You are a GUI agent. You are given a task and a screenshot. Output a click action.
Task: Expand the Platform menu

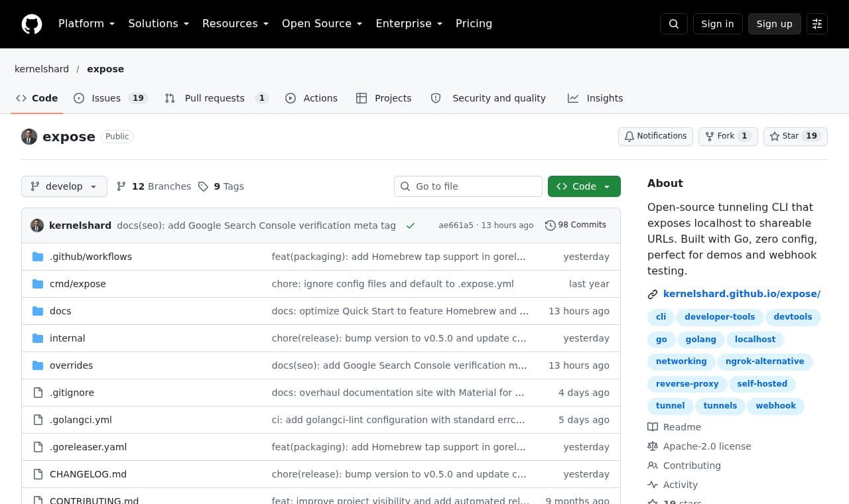87,24
